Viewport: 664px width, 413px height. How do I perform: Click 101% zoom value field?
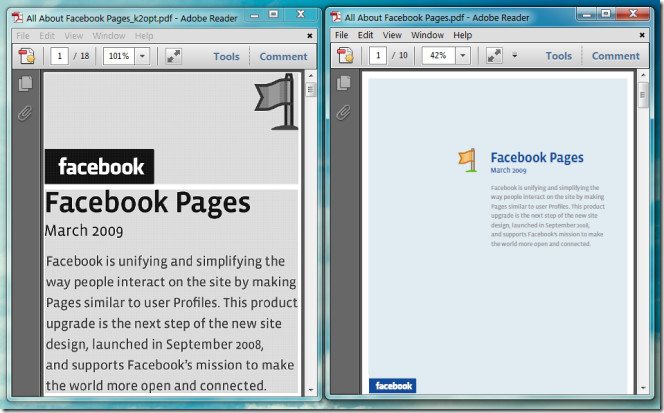click(119, 56)
